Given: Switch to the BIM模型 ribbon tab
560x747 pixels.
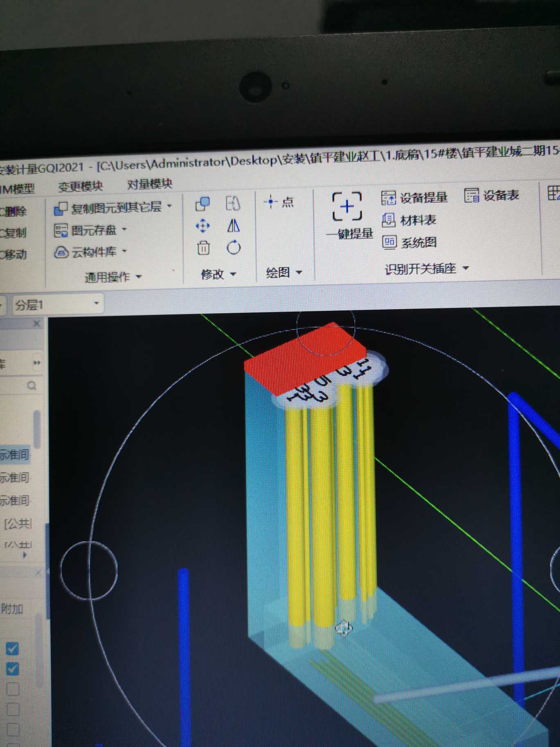Looking at the screenshot, I should tap(17, 189).
